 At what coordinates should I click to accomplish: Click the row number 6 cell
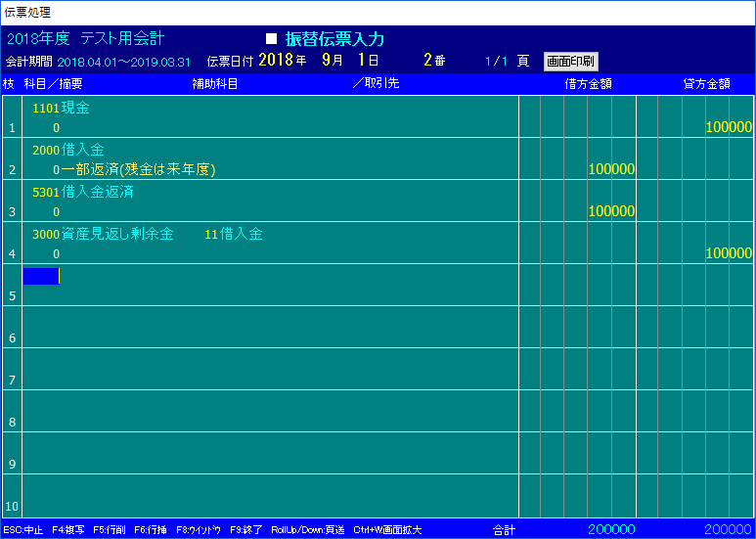tap(12, 327)
